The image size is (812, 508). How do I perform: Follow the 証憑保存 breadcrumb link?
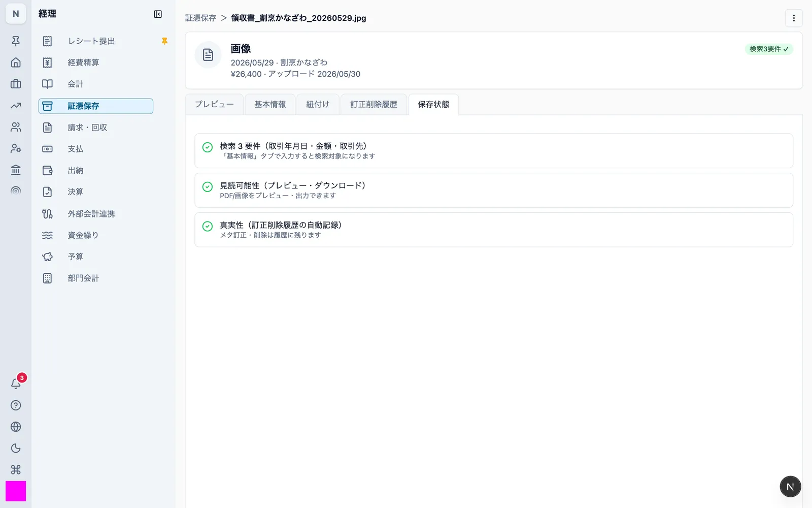point(200,18)
